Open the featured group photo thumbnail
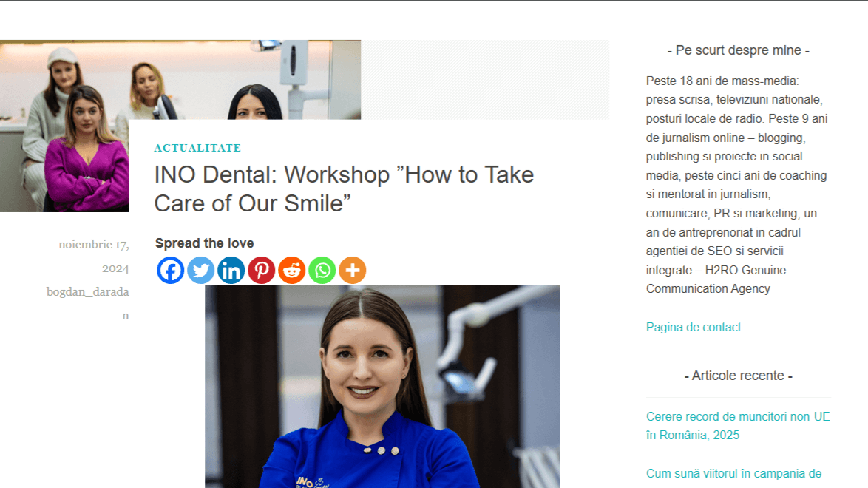This screenshot has height=488, width=868. 180,126
